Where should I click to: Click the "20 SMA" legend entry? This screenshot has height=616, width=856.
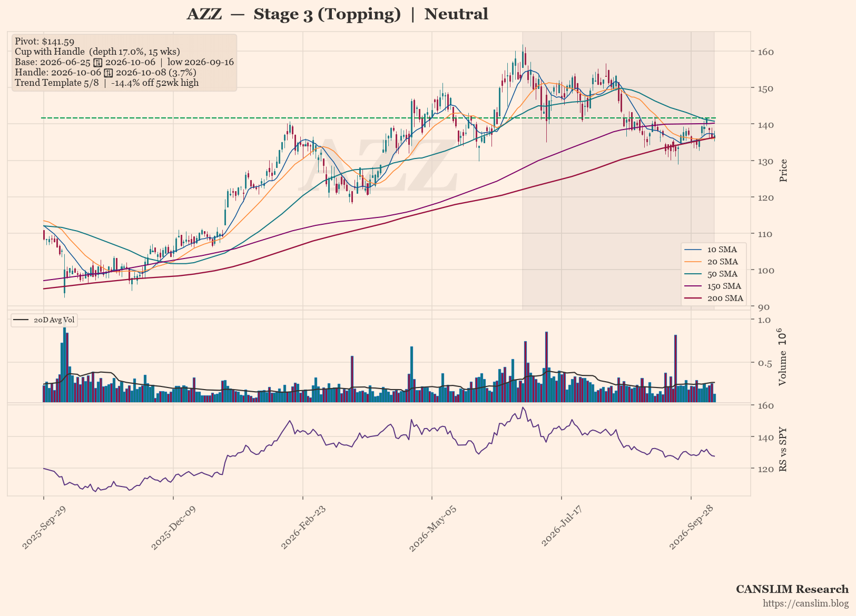pyautogui.click(x=714, y=262)
